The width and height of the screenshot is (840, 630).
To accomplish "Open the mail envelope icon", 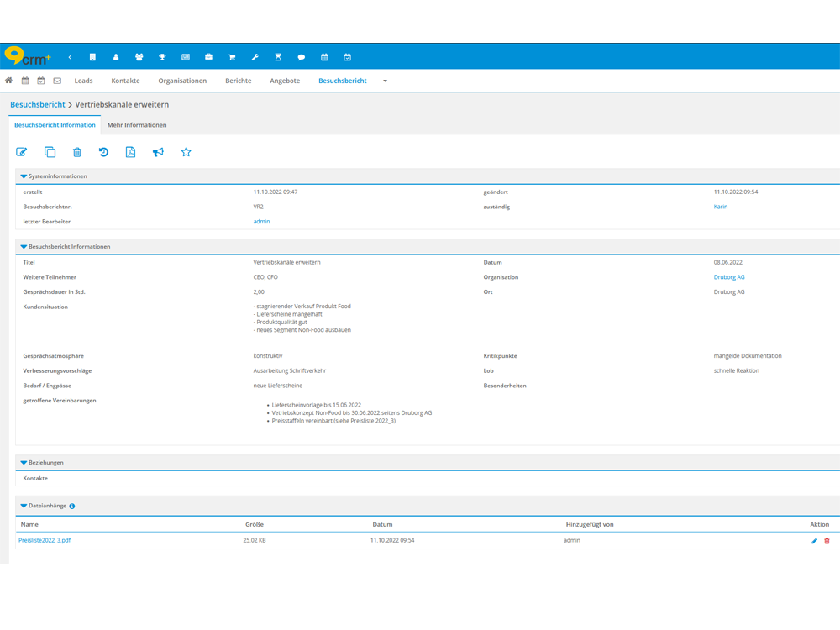I will click(57, 81).
